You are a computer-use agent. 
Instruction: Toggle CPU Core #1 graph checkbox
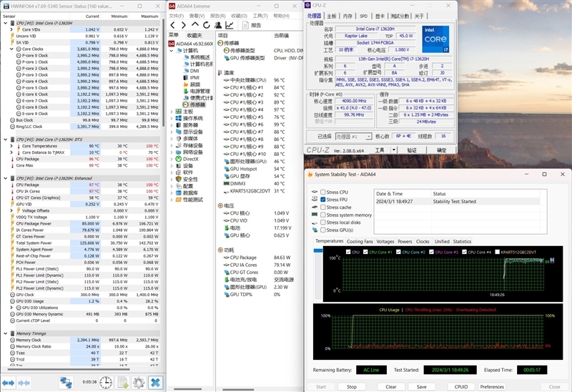(x=365, y=252)
